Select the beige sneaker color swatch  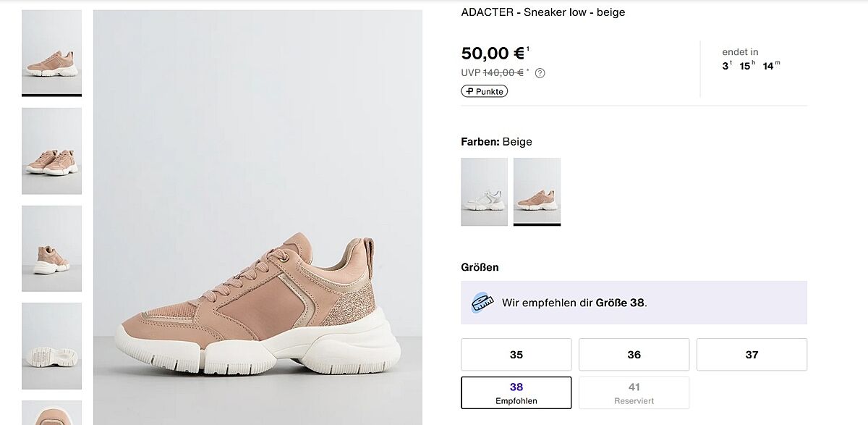point(537,192)
